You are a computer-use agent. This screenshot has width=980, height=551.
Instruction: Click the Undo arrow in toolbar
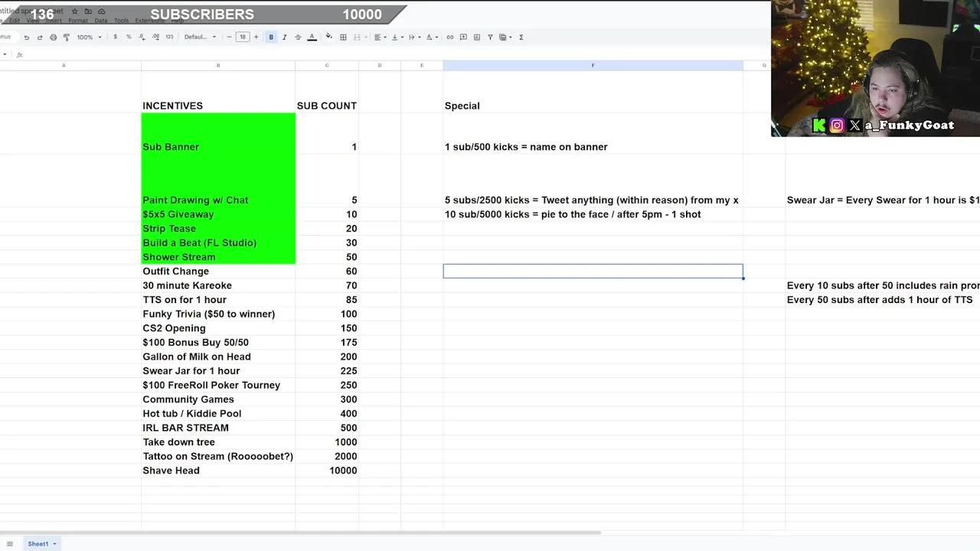[27, 37]
